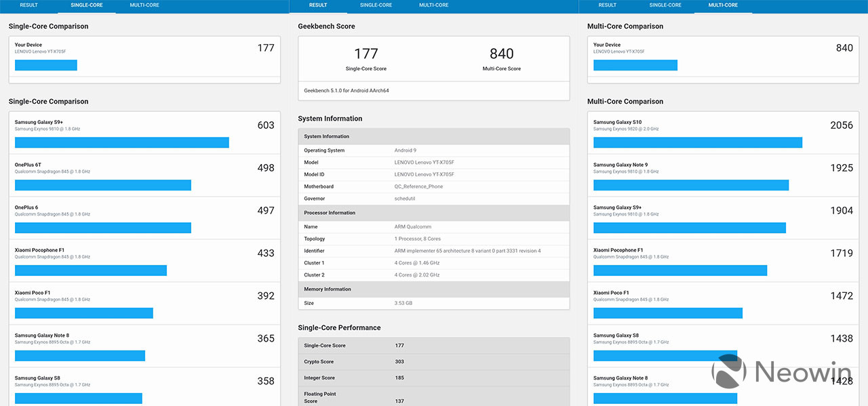The width and height of the screenshot is (868, 406).
Task: Select the 3.53 GB memory size value
Action: coord(403,304)
